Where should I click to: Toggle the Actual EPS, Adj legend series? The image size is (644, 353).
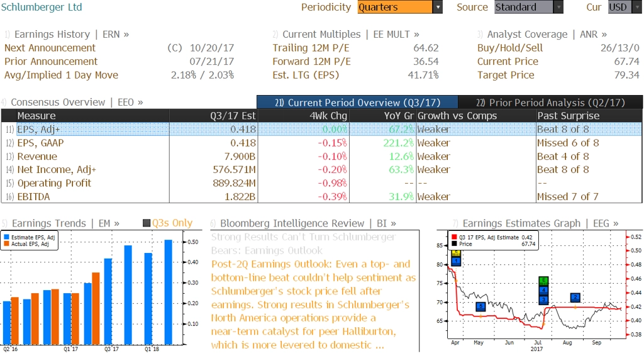coord(26,244)
